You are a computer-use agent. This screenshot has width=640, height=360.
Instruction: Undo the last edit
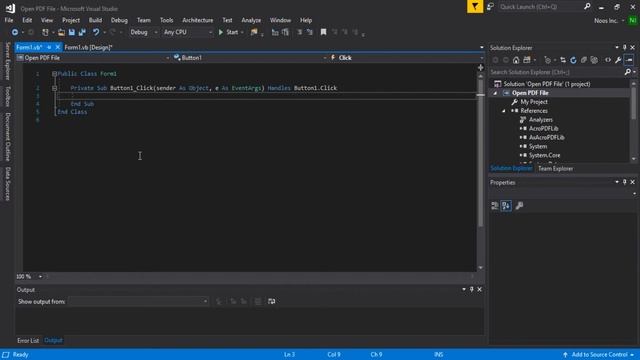(96, 32)
